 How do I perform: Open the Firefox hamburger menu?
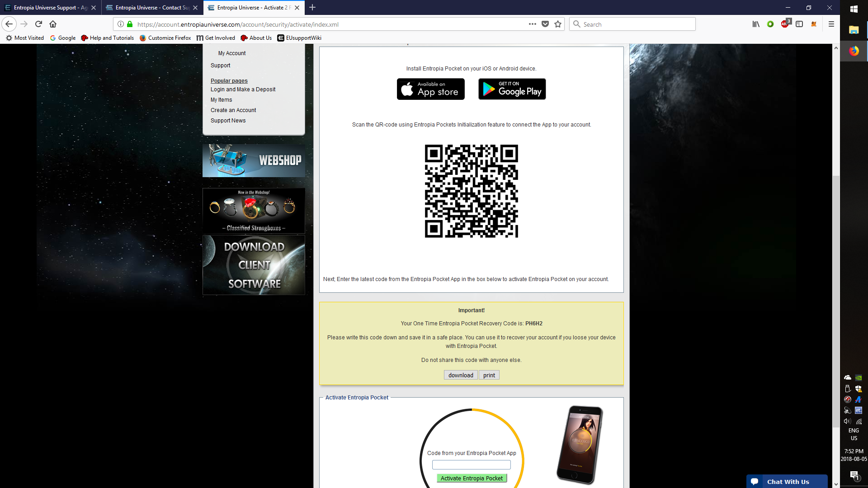click(x=831, y=24)
